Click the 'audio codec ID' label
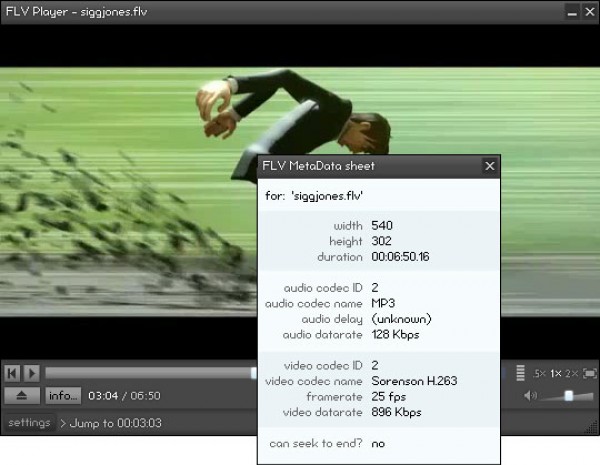Screen dimensions: 600x465 tap(323, 288)
